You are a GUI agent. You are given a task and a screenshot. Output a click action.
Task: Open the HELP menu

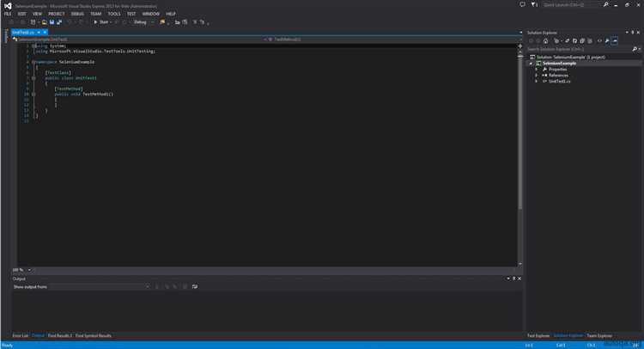point(171,14)
